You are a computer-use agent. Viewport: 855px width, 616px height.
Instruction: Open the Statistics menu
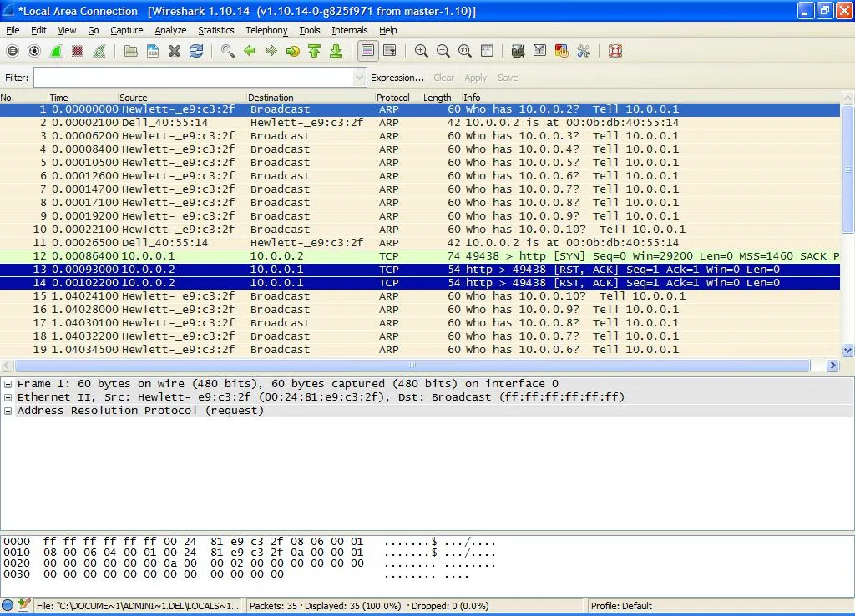pyautogui.click(x=216, y=30)
